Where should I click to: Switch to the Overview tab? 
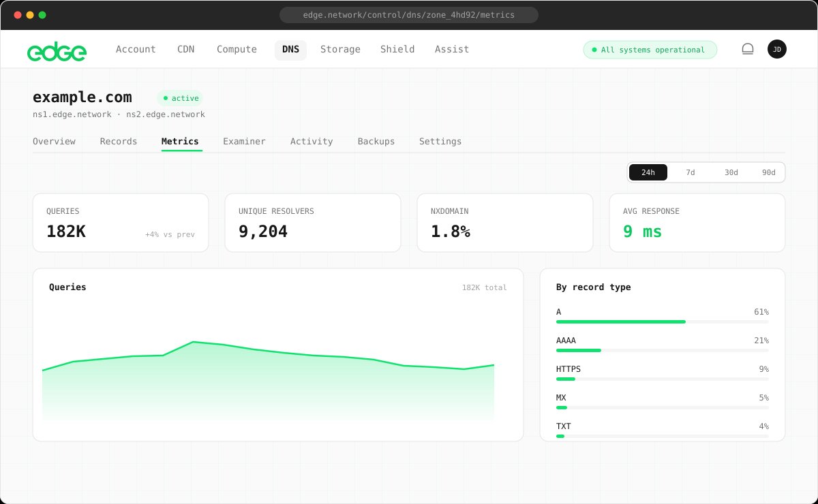click(x=54, y=142)
